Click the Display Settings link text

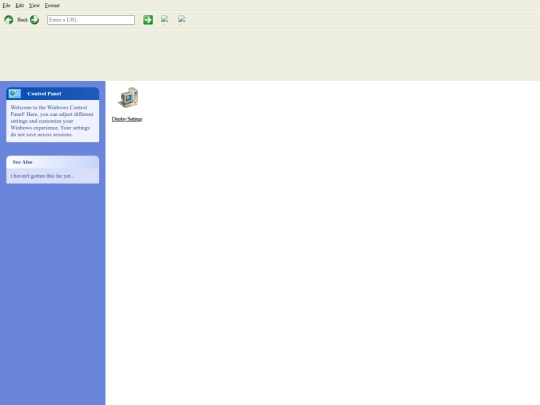tap(127, 119)
